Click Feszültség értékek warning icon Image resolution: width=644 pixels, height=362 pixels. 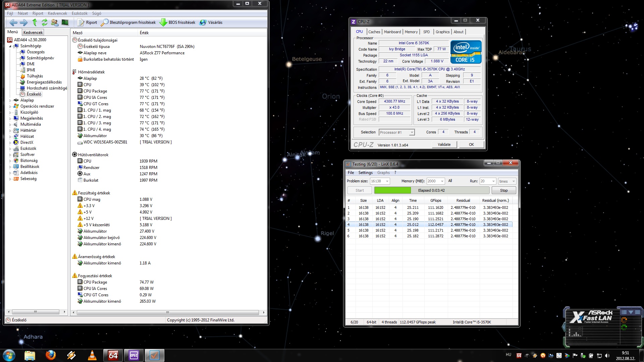tap(75, 193)
